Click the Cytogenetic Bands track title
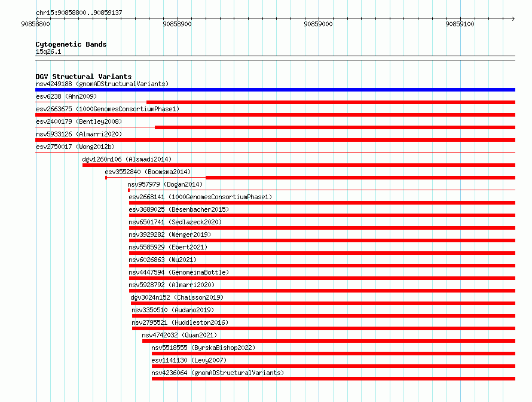The image size is (532, 402). pos(71,44)
